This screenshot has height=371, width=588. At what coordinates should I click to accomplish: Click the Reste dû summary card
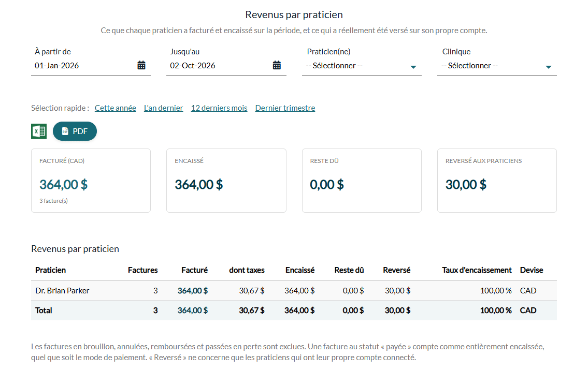pos(362,181)
